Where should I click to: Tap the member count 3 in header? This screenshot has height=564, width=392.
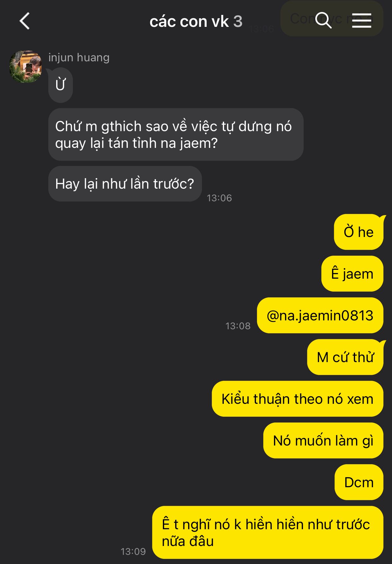238,21
